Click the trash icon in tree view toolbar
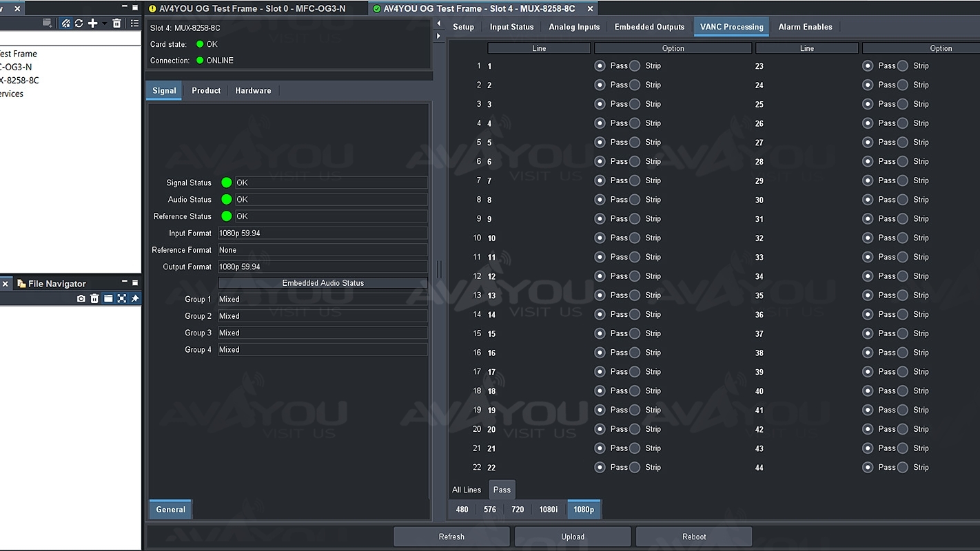 point(116,23)
